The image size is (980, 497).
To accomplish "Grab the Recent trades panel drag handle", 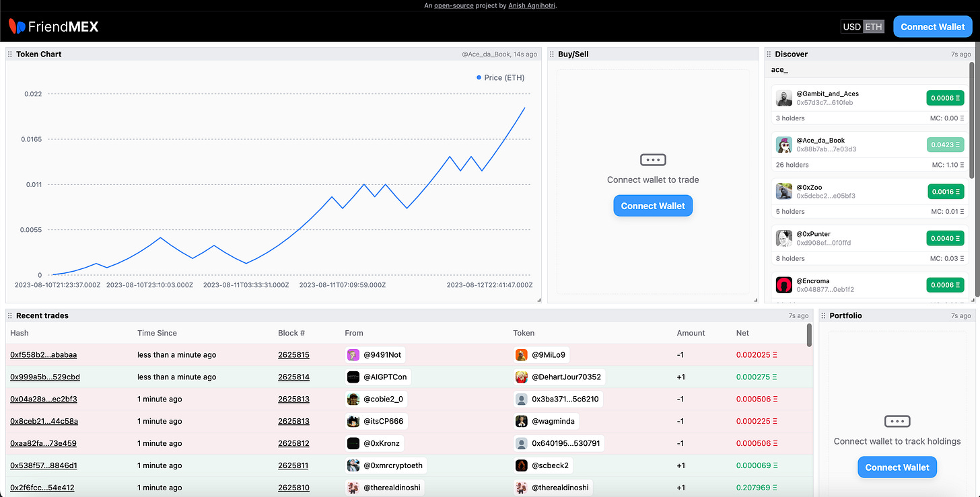I will (10, 315).
